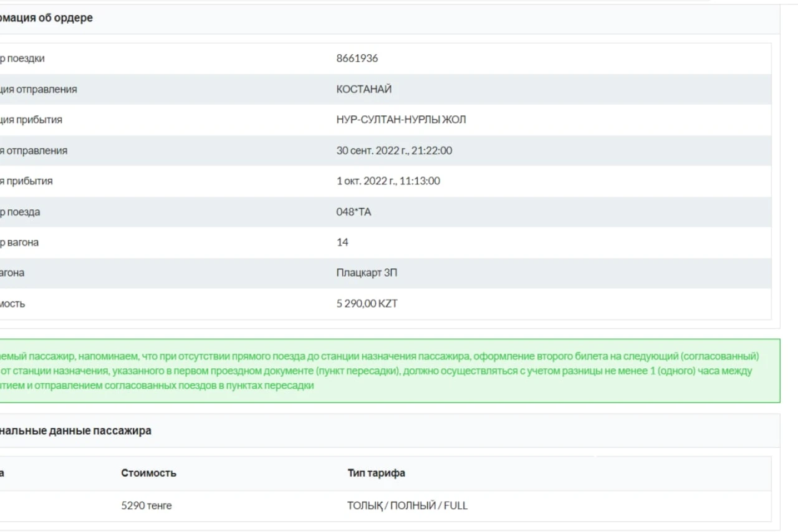Select cost value 5 290,00 KZT
Image resolution: width=798 pixels, height=532 pixels.
tap(367, 304)
